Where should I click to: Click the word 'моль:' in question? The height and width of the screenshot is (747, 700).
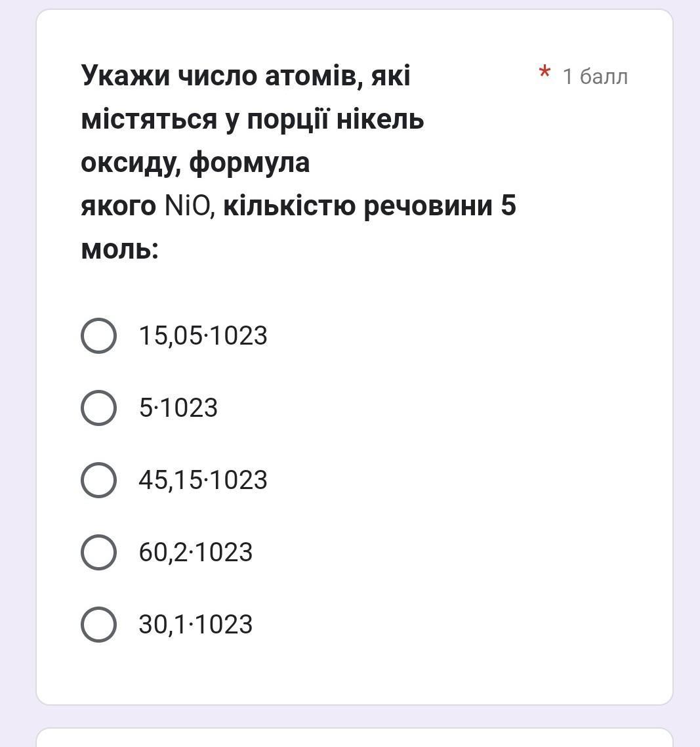coord(119,249)
